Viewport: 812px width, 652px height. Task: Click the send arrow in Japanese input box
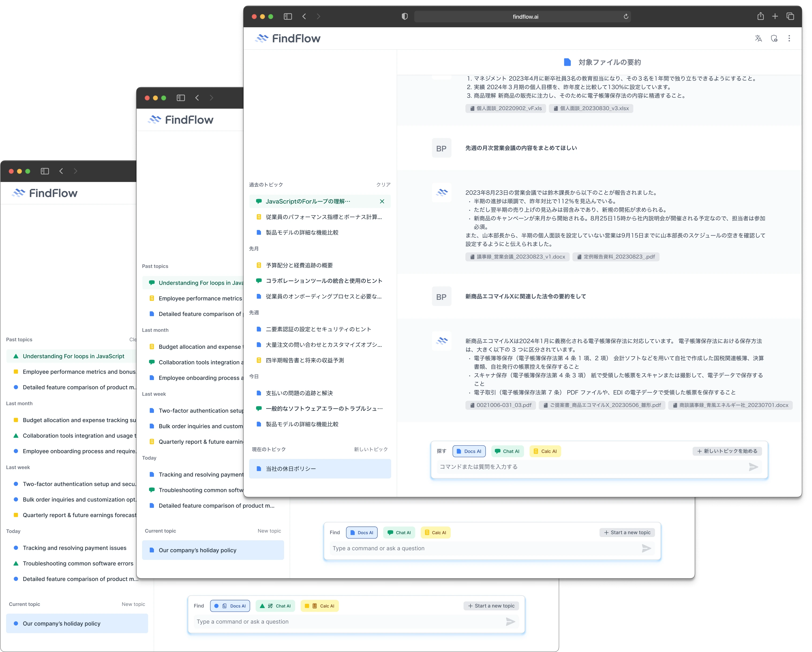(753, 467)
